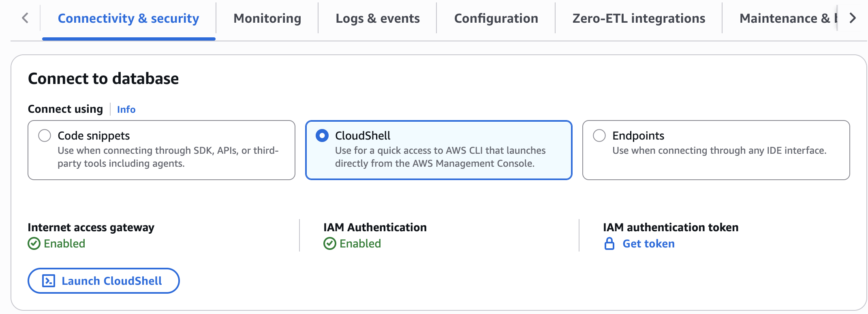868x314 pixels.
Task: Click the left chevron to scroll tabs
Action: point(25,18)
